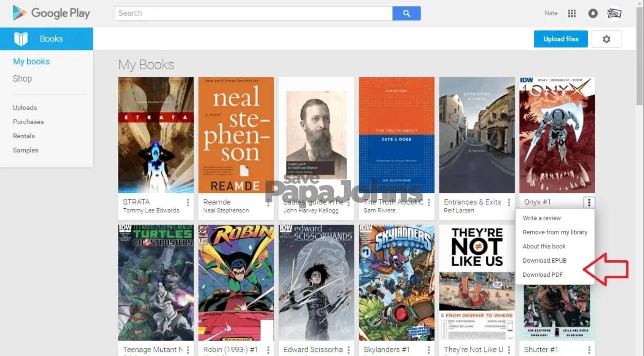Viewport: 644px width, 356px height.
Task: Open Rentals in sidebar
Action: click(24, 136)
